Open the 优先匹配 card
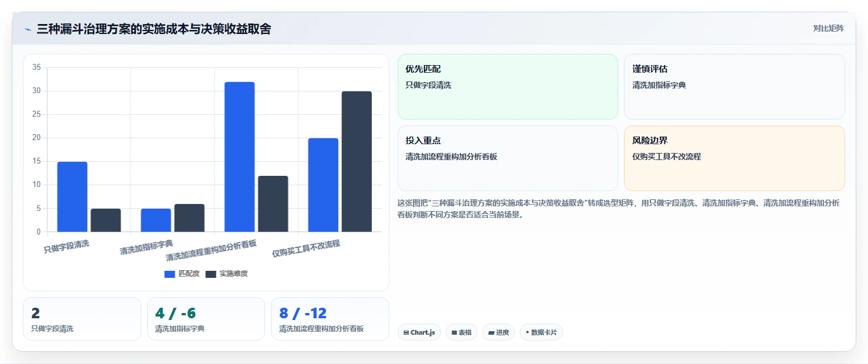This screenshot has width=868, height=364. tap(508, 87)
